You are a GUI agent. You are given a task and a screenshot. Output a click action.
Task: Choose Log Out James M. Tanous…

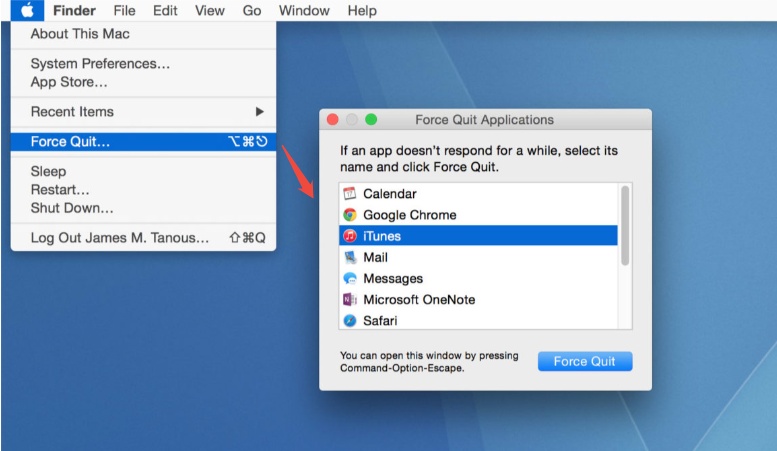tap(143, 237)
